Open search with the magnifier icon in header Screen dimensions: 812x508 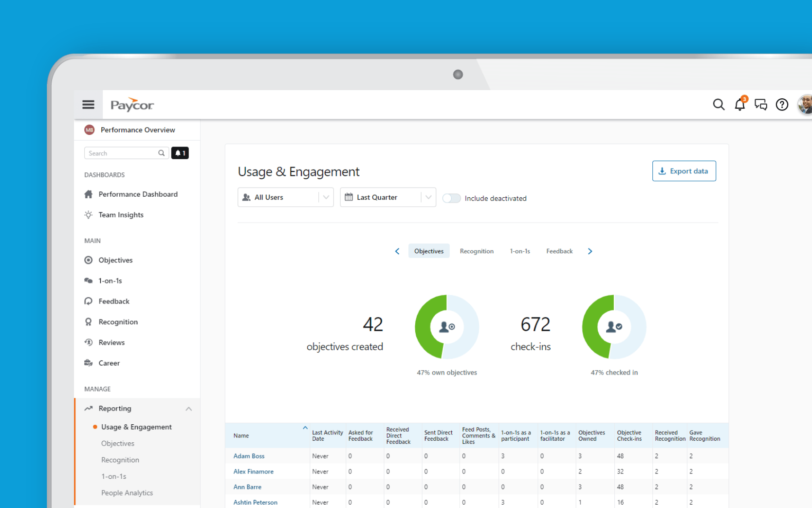pyautogui.click(x=719, y=104)
